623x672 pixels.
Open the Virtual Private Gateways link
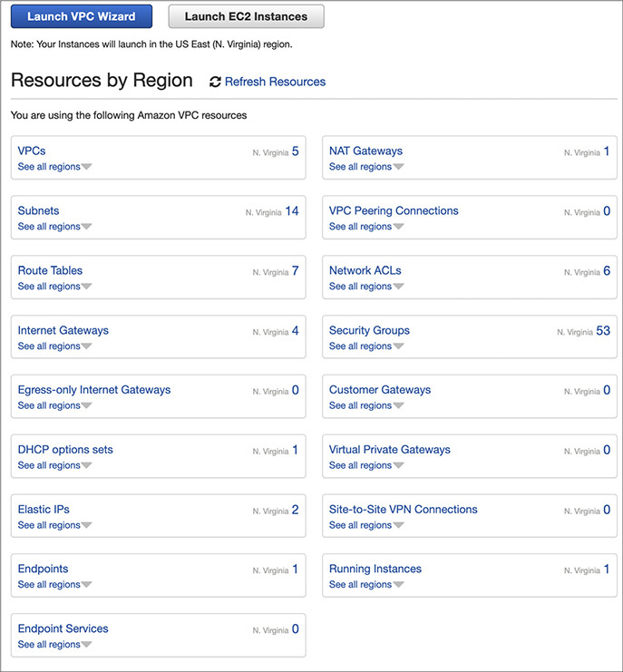click(x=389, y=450)
